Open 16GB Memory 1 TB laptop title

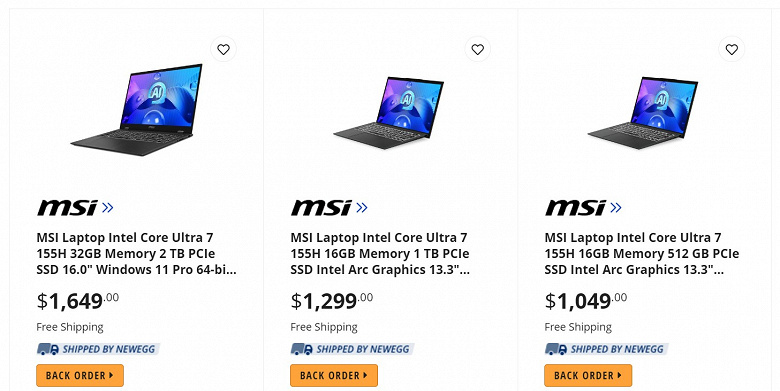(x=380, y=254)
